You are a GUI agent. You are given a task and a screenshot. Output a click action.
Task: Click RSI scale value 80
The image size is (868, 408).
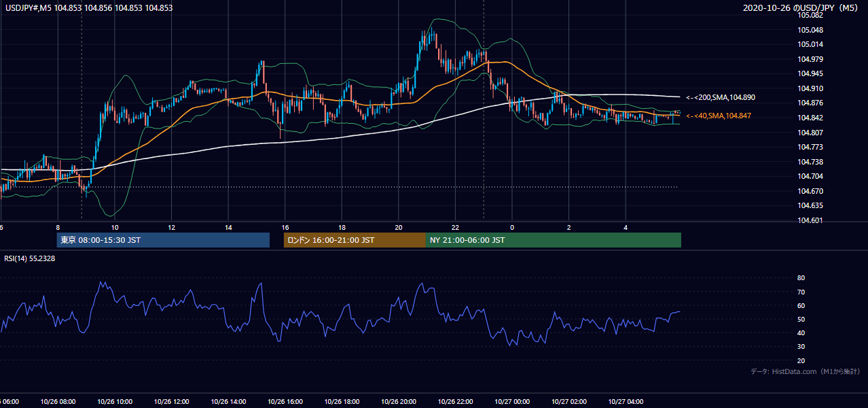tap(801, 278)
